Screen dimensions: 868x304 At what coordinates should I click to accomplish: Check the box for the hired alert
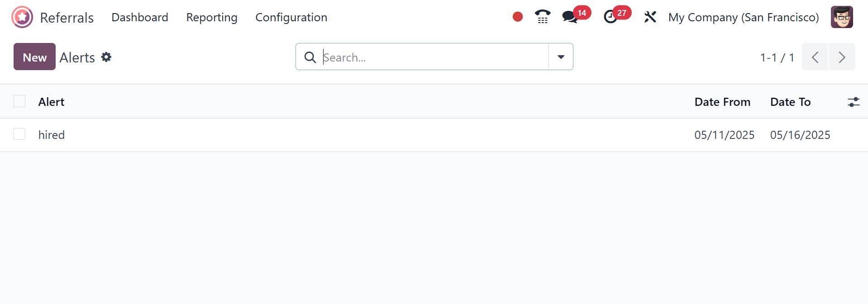click(19, 134)
